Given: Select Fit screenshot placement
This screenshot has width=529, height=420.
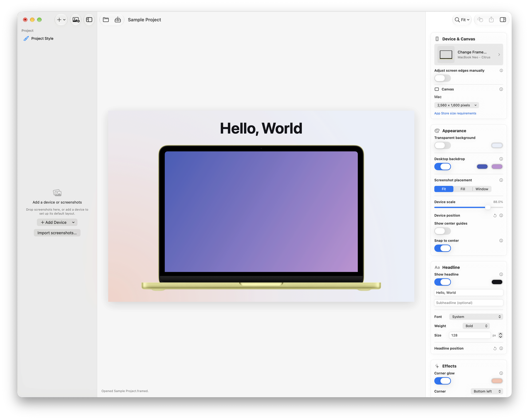Looking at the screenshot, I should tap(444, 189).
